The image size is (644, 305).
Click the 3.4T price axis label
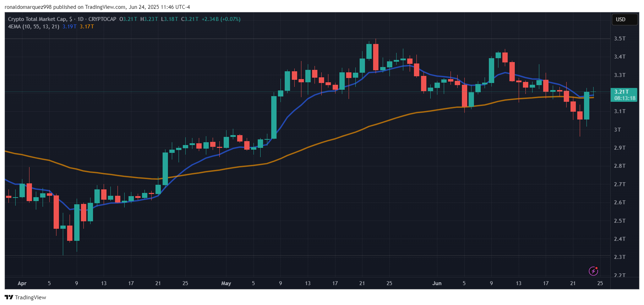(x=620, y=57)
